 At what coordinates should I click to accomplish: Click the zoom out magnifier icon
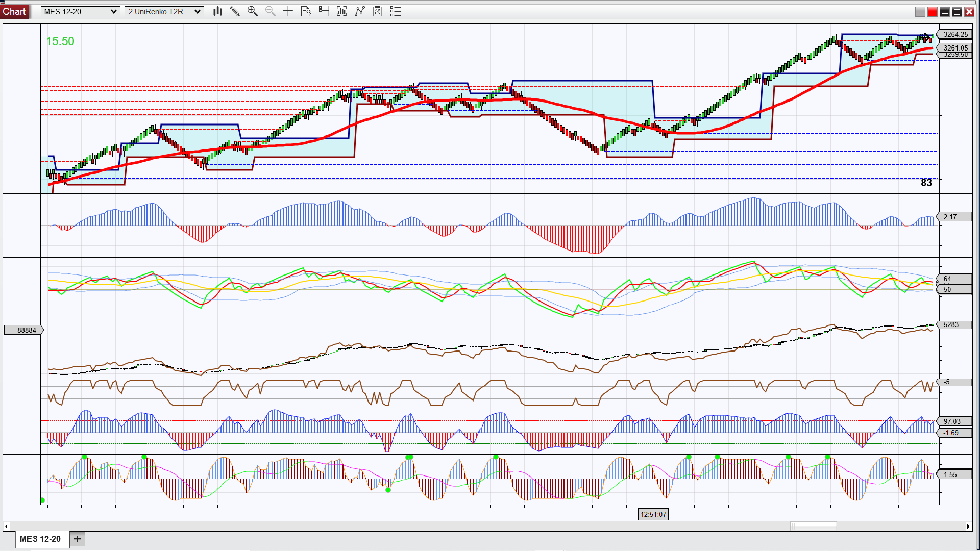(270, 11)
